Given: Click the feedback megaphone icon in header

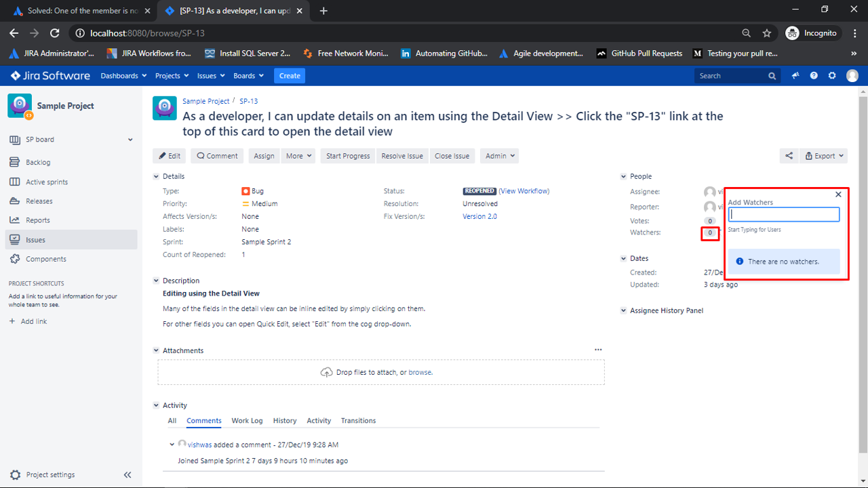Looking at the screenshot, I should click(x=795, y=76).
